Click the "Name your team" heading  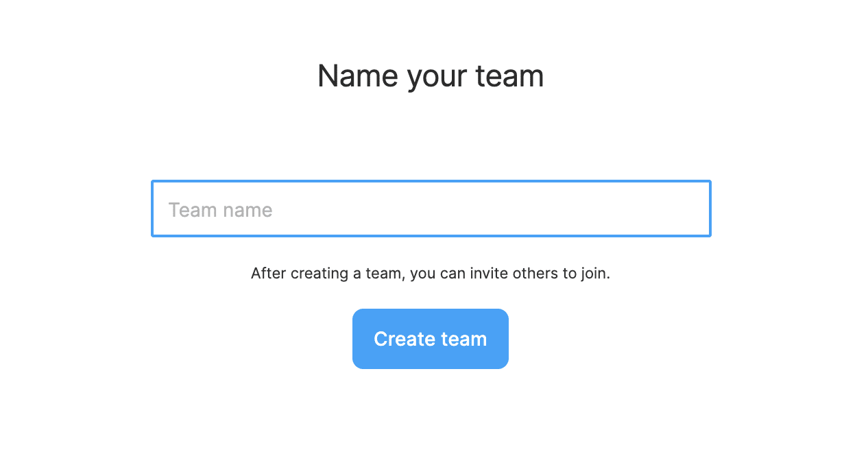point(431,75)
